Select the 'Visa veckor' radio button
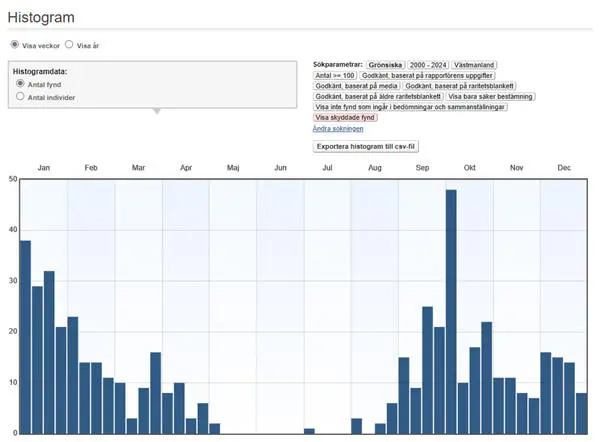This screenshot has width=602, height=442. point(14,45)
